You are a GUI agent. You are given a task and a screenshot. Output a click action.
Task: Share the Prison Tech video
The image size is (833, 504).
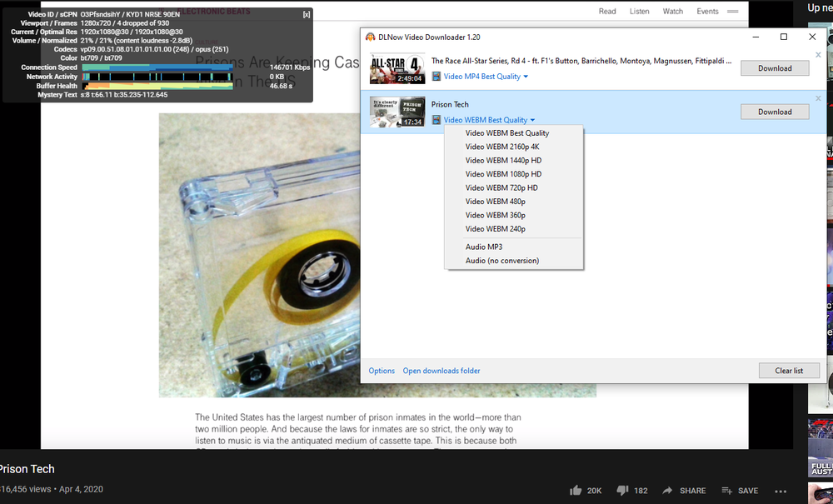click(x=684, y=491)
